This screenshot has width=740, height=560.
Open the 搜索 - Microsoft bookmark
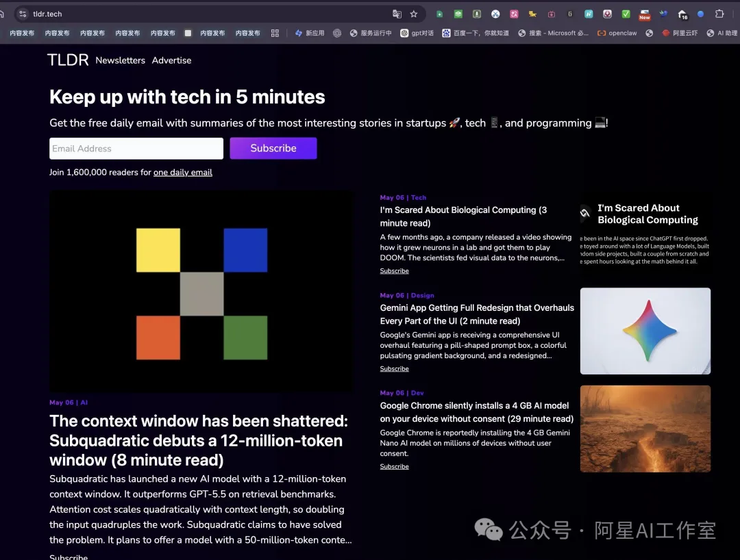(x=554, y=33)
